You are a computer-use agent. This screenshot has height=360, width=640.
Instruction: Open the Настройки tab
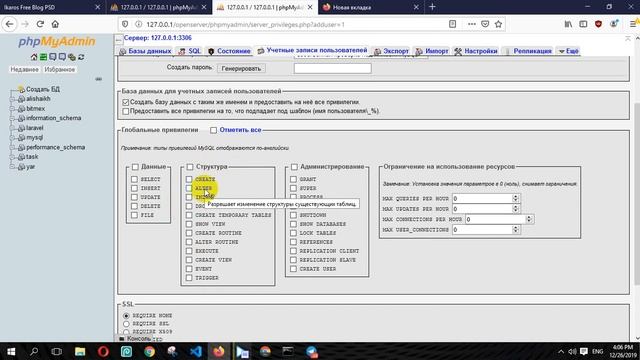pos(476,51)
